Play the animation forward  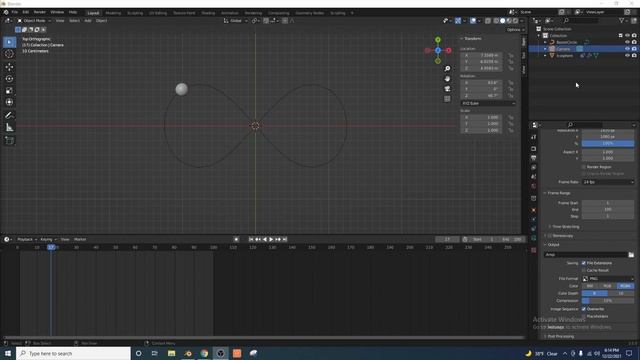point(271,240)
